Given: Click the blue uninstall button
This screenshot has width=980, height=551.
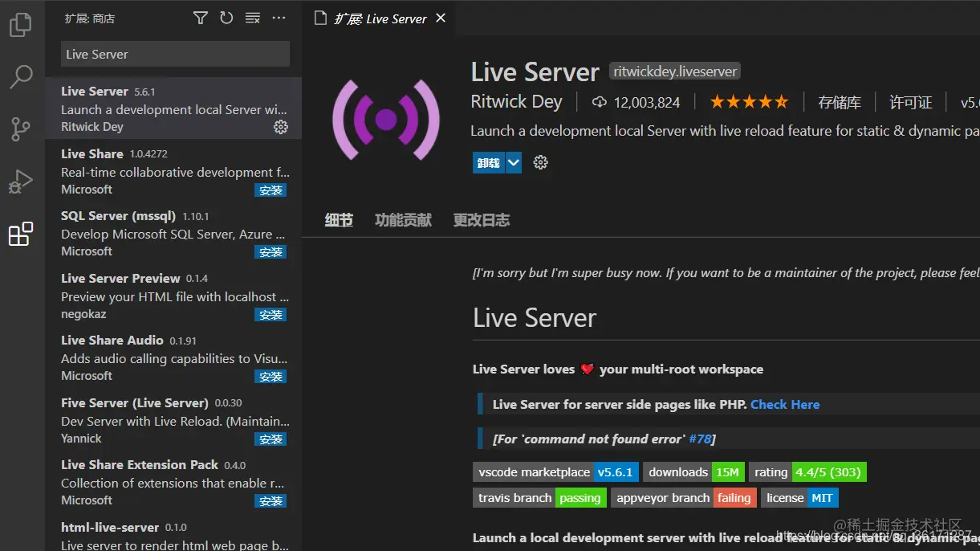Looking at the screenshot, I should pyautogui.click(x=489, y=162).
